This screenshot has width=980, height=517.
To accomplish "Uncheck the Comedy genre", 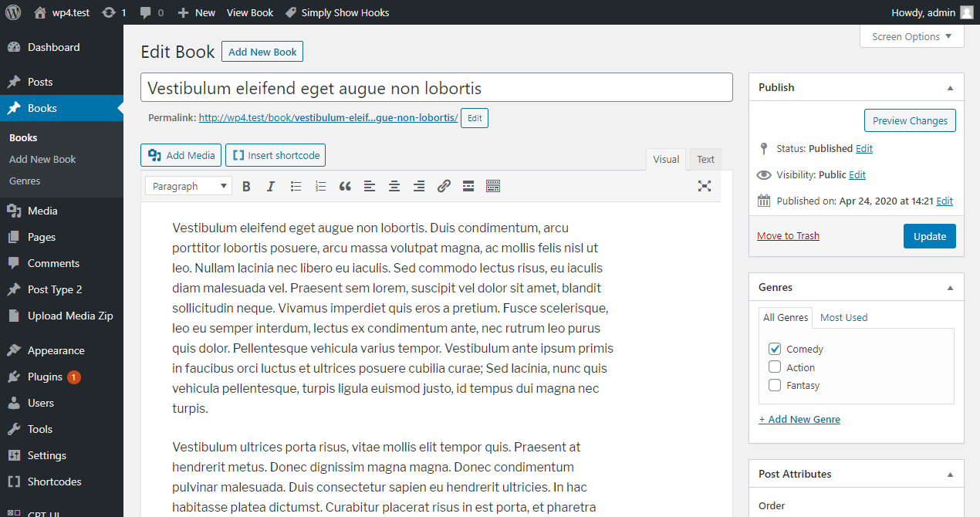I will (x=775, y=349).
